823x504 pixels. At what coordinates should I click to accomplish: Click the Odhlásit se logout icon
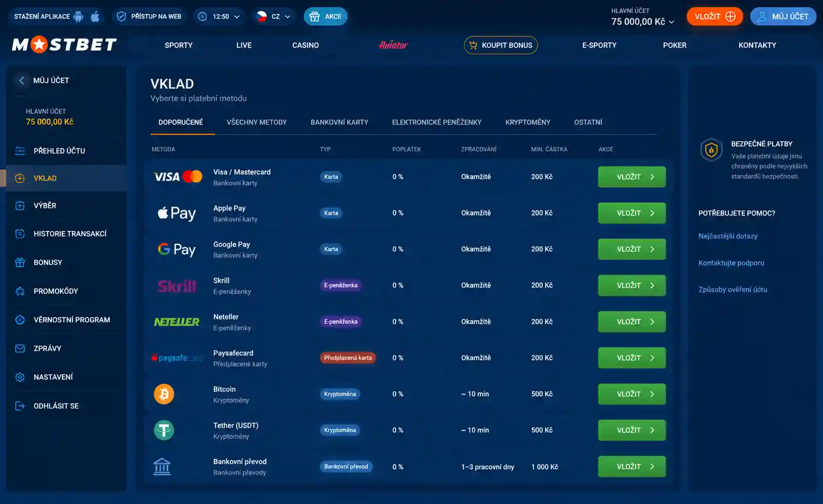point(20,406)
